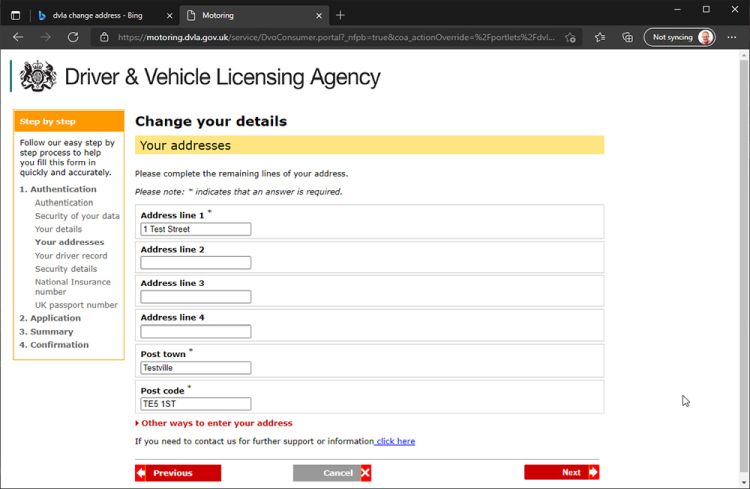
Task: Minimize the browser window
Action: click(x=677, y=10)
